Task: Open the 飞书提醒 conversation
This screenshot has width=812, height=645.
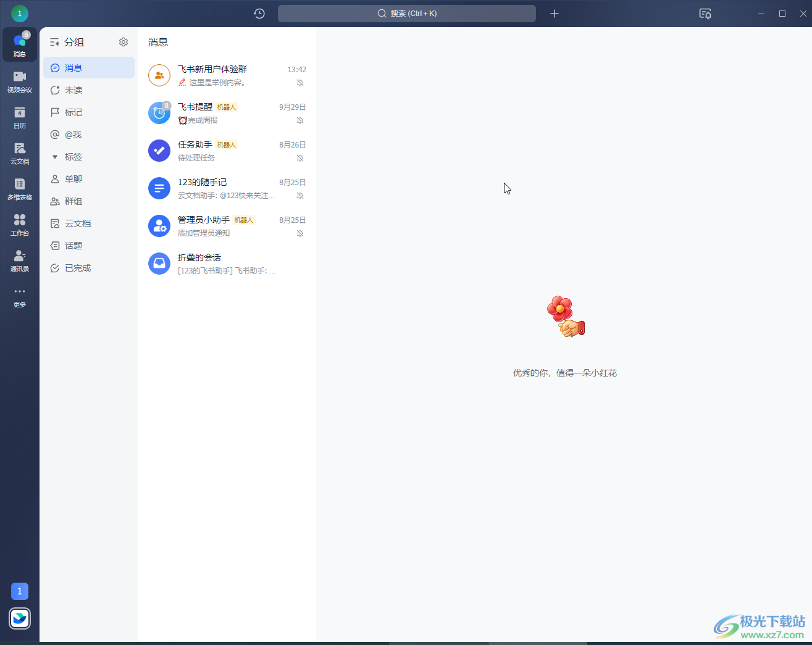Action: pos(227,113)
